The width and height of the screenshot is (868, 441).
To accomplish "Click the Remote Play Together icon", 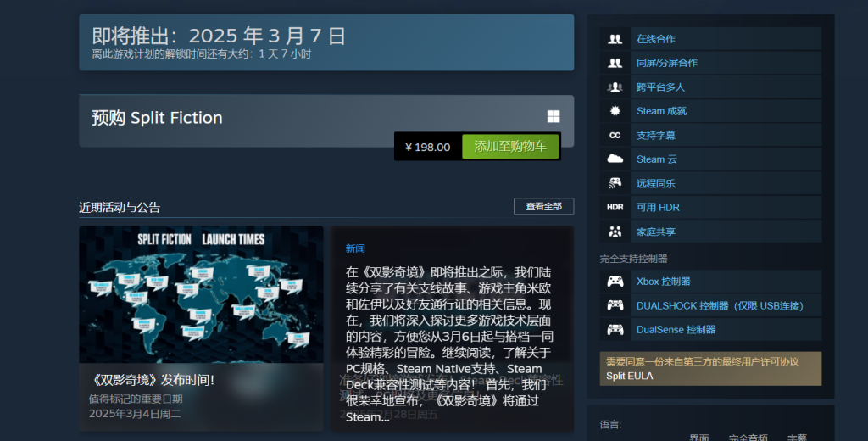I will [x=615, y=183].
